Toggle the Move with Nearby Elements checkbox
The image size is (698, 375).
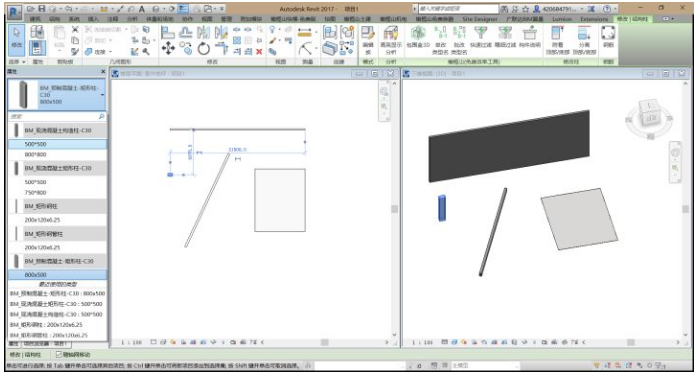coord(59,355)
